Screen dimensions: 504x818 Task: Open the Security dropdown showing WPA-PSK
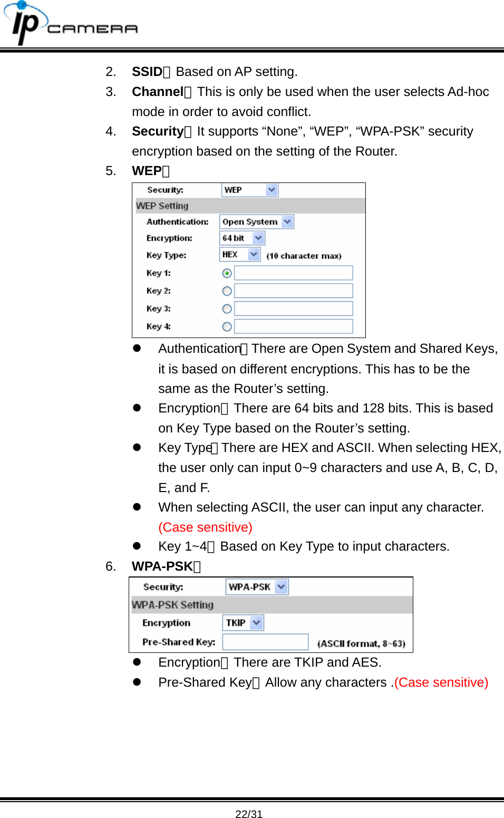(x=257, y=586)
